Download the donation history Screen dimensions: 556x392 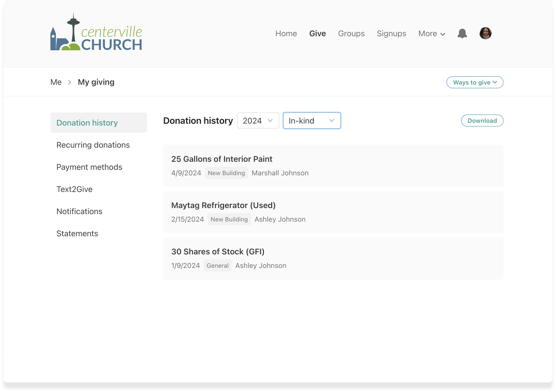482,121
